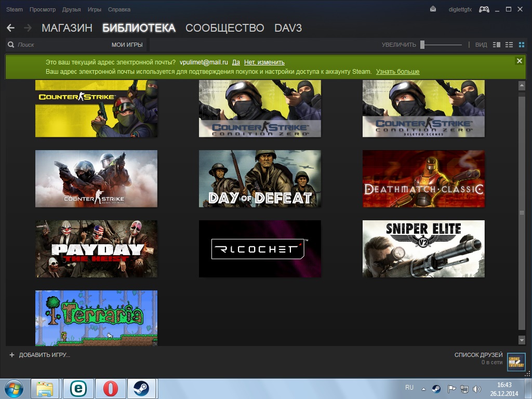Click the Steam system tray icon

coord(436,389)
